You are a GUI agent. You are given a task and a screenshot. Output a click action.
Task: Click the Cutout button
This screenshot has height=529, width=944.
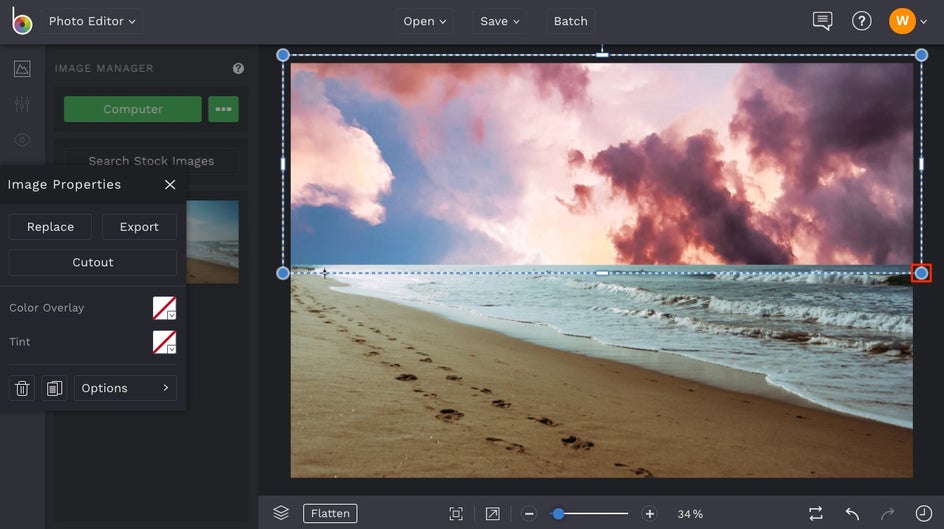coord(93,262)
